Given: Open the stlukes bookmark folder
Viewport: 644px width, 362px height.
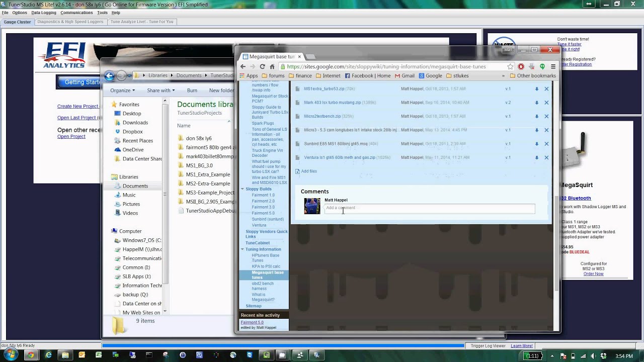Looking at the screenshot, I should (457, 76).
